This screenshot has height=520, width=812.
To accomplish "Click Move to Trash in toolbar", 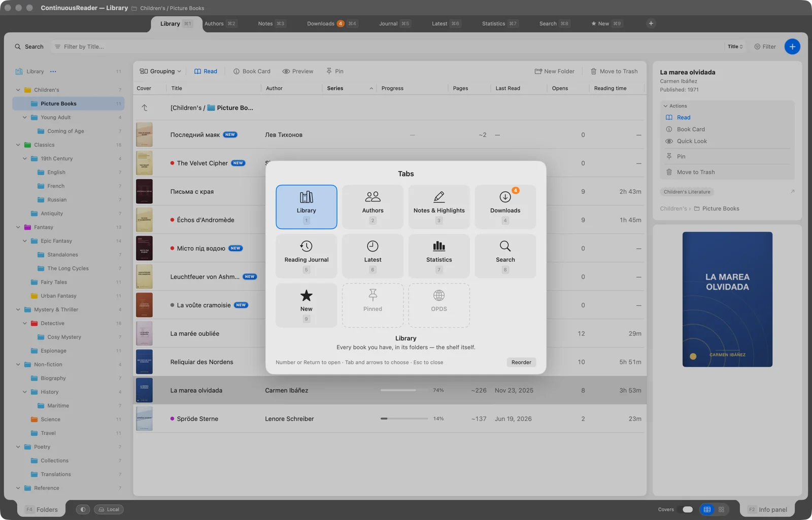I will tap(614, 71).
